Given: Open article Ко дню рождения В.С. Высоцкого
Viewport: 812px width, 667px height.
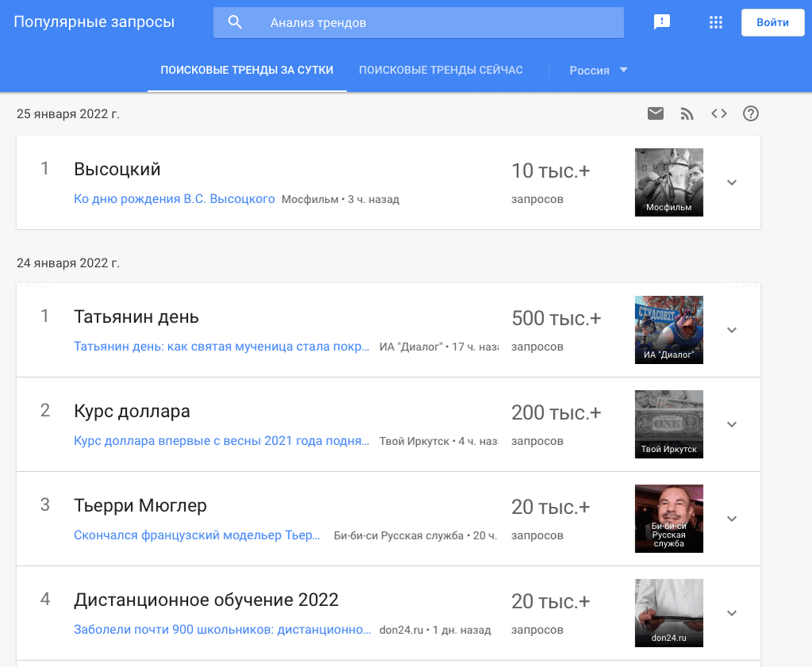Looking at the screenshot, I should pyautogui.click(x=174, y=199).
